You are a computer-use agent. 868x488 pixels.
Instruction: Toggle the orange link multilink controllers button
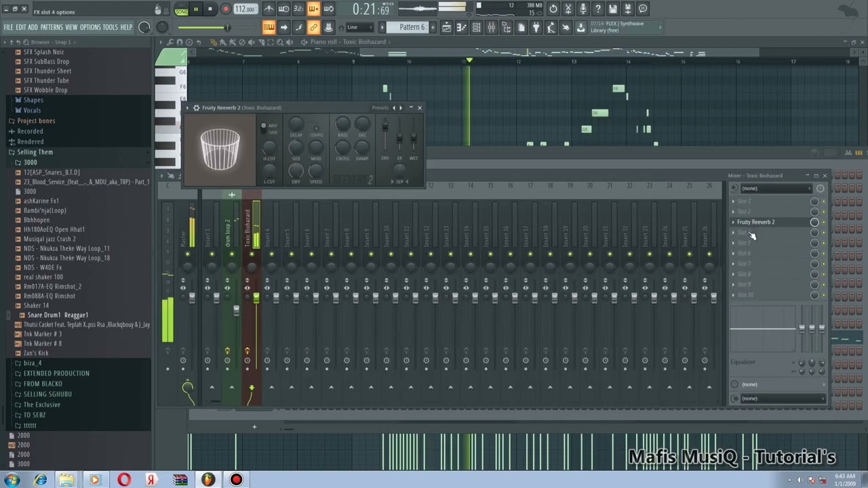(313, 27)
